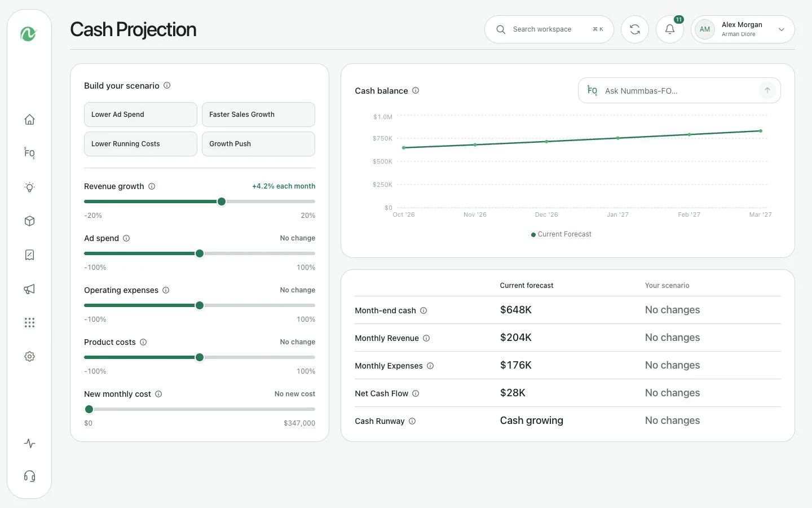The image size is (812, 508).
Task: Click the search magnifier icon
Action: 501,29
